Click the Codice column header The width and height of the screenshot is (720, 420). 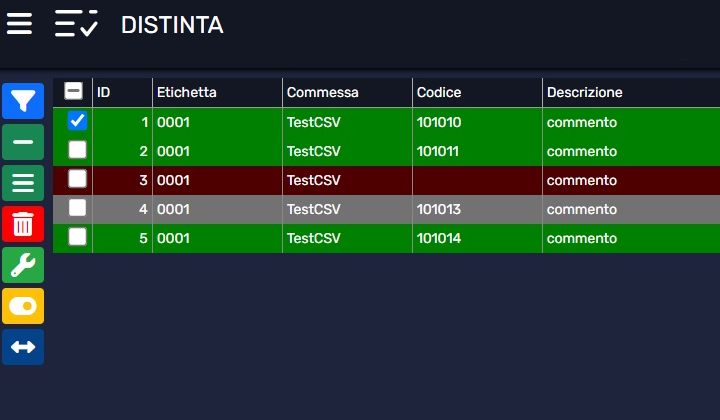point(478,92)
